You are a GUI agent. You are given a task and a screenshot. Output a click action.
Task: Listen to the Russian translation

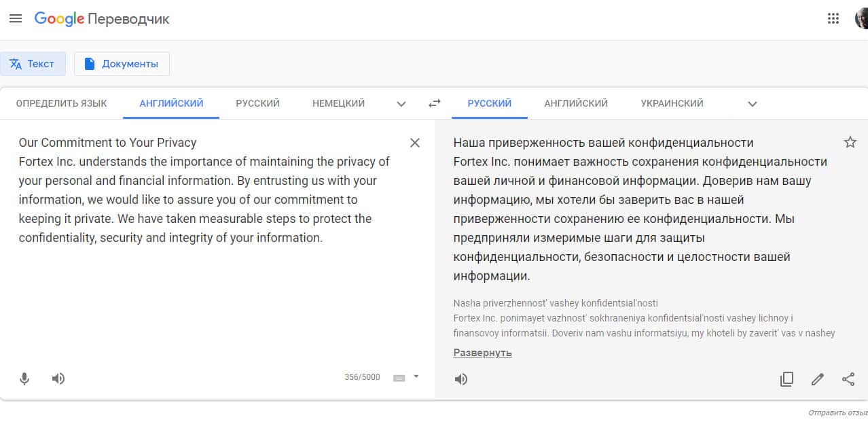[x=461, y=379]
